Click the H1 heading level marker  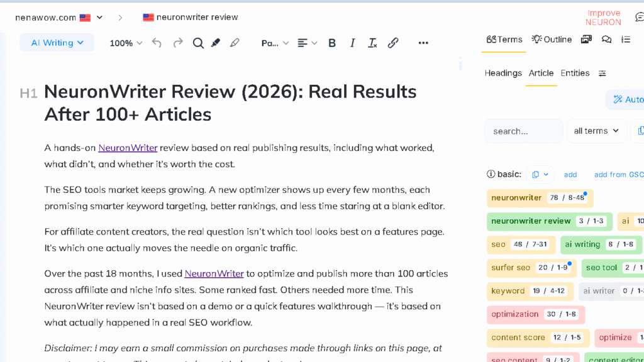tap(28, 94)
